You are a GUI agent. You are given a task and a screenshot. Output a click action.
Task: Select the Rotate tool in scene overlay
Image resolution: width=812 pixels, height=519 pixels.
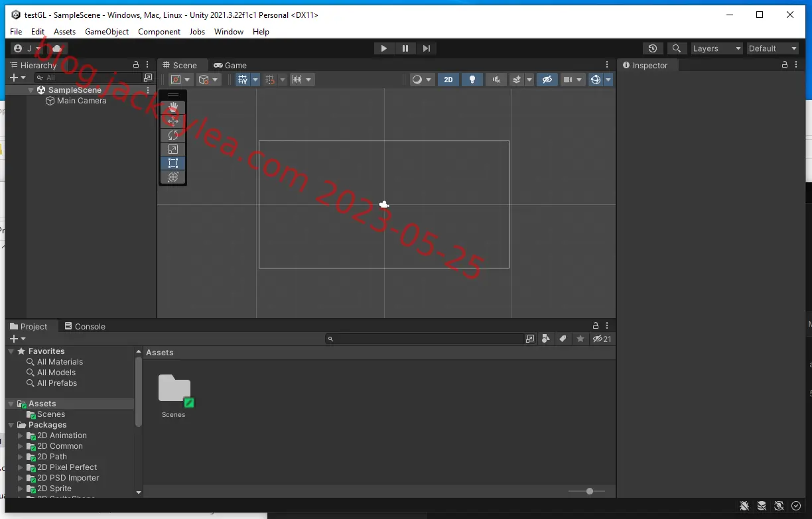pos(173,135)
